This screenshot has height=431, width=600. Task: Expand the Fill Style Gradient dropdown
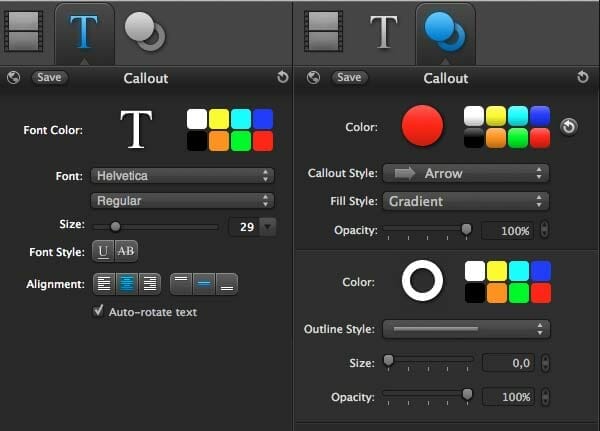[466, 201]
